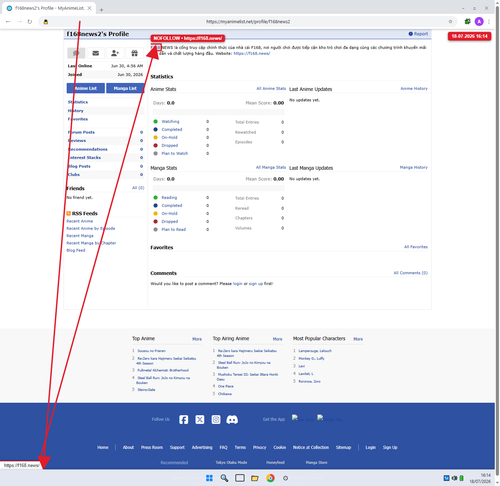Screen dimensions: 500x486
Task: Click All Comments (0) link
Action: (411, 273)
